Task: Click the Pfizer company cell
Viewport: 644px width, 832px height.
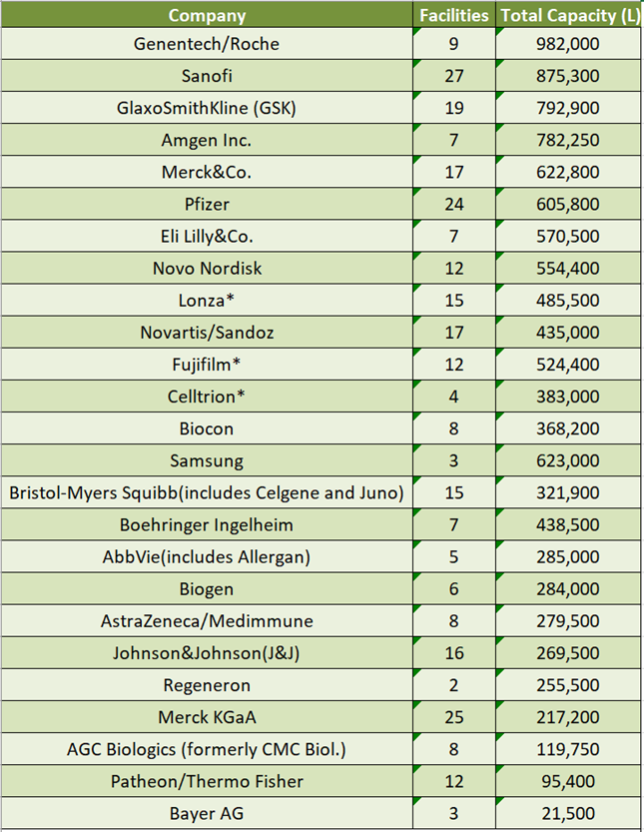Action: tap(207, 204)
